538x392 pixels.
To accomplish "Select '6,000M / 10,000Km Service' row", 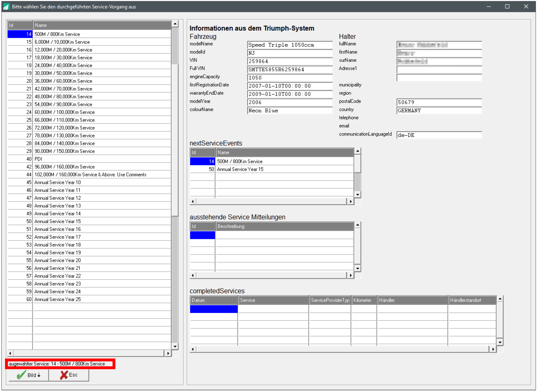I will 89,42.
